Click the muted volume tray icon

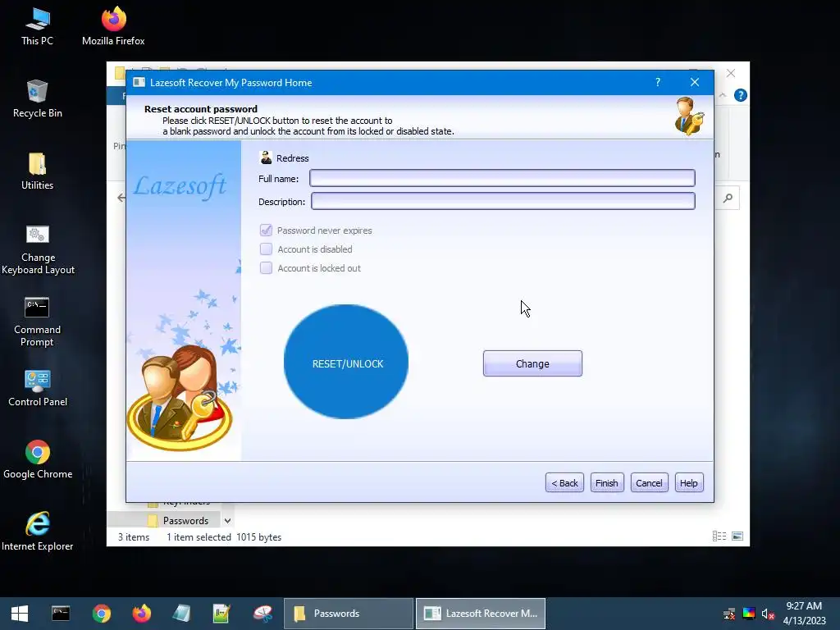coord(768,614)
